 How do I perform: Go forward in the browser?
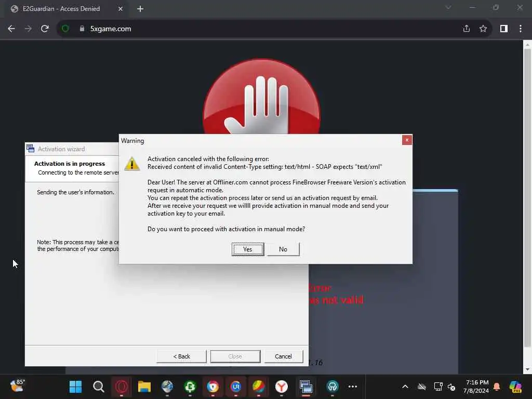[28, 29]
